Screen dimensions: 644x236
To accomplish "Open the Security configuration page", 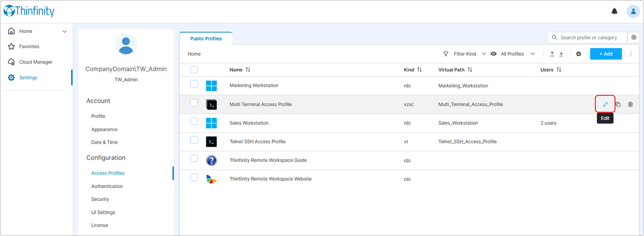I will click(100, 199).
